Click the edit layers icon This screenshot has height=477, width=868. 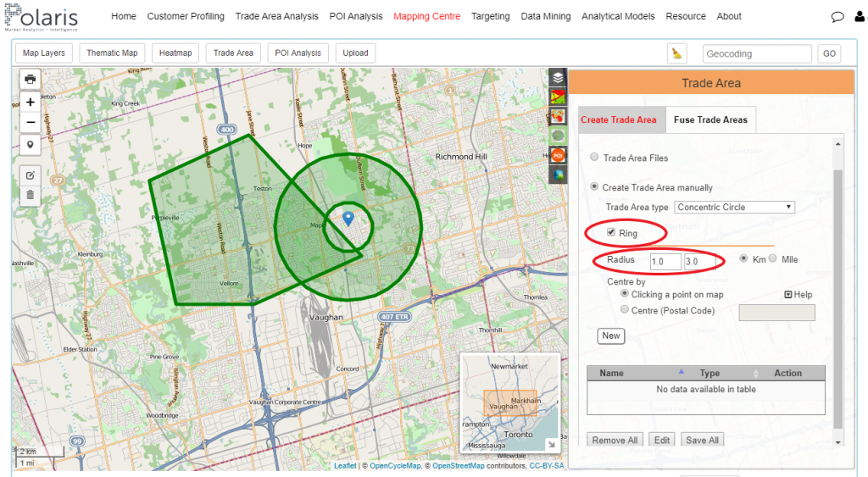(x=30, y=175)
